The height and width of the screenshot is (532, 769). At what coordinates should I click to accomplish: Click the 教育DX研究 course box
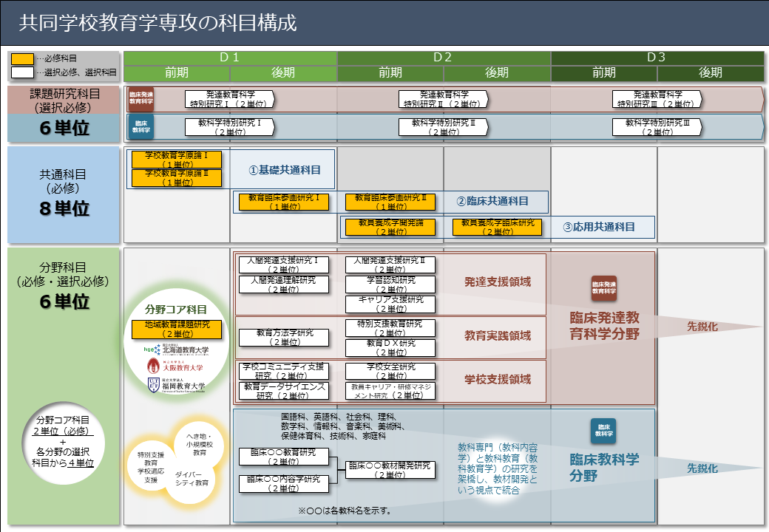click(390, 348)
